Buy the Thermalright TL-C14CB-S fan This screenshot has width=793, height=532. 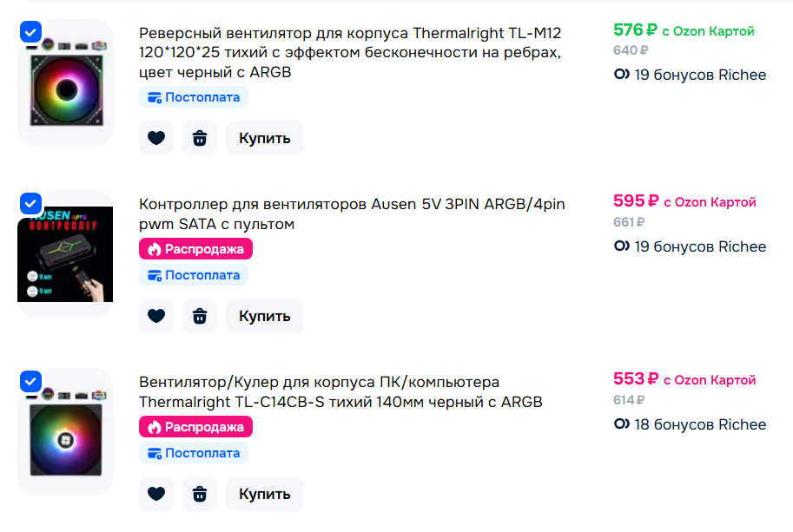tap(265, 494)
